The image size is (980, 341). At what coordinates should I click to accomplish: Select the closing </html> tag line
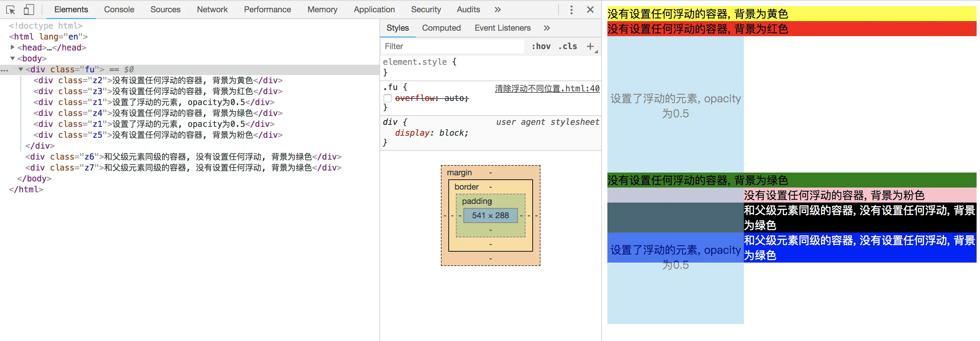point(26,190)
